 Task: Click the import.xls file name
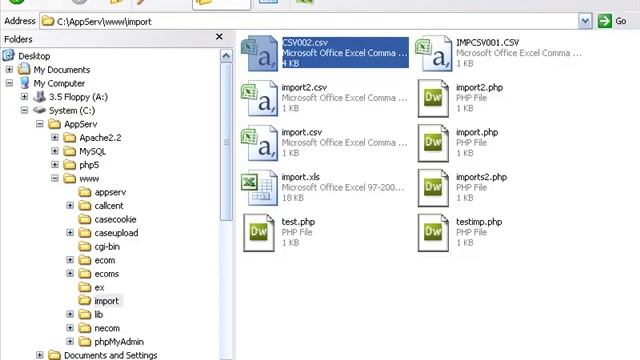pyautogui.click(x=301, y=177)
